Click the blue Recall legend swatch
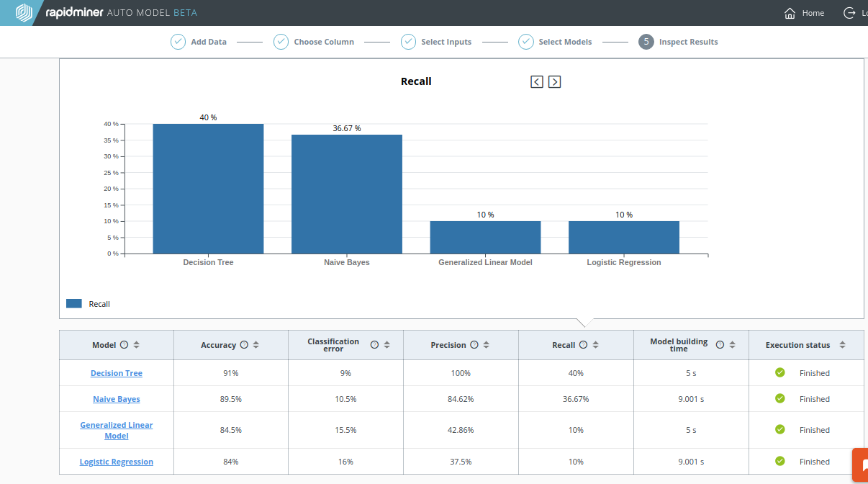The width and height of the screenshot is (868, 484). pyautogui.click(x=74, y=304)
